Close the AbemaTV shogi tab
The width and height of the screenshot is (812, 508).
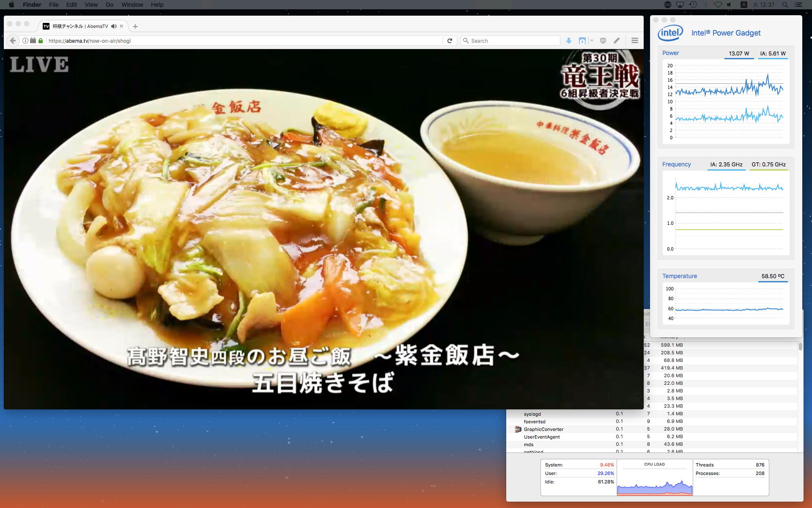121,26
